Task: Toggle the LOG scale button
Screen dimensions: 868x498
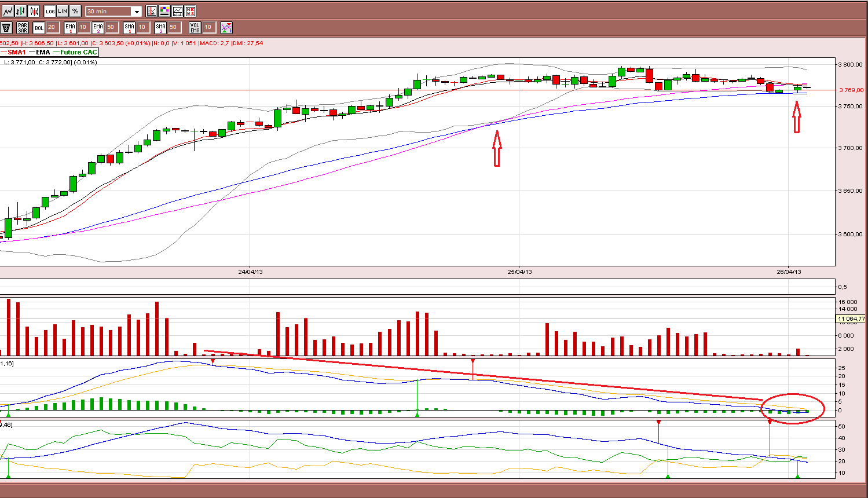Action: (x=50, y=11)
